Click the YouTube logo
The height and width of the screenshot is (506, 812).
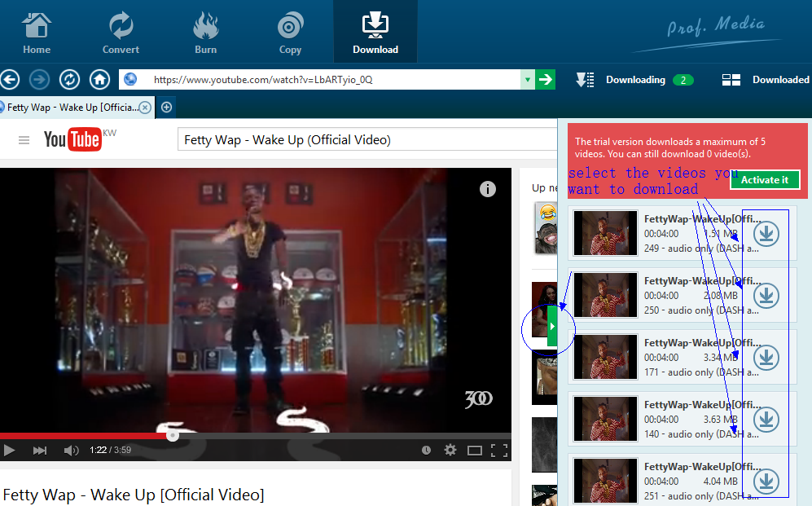[x=72, y=139]
